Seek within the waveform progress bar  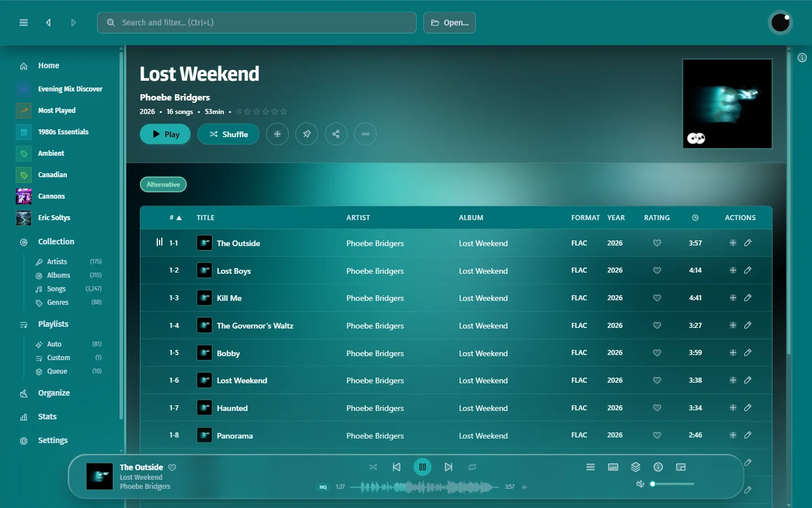pos(424,487)
